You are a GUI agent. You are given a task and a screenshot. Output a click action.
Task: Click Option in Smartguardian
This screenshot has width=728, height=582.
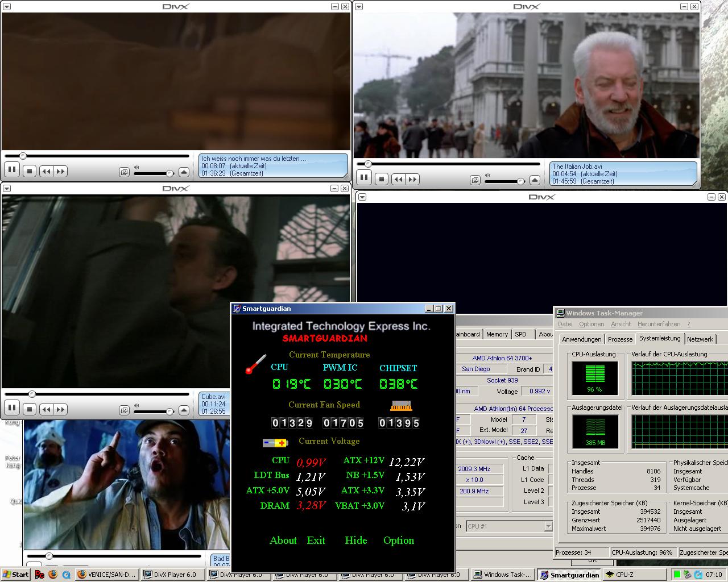tap(399, 541)
